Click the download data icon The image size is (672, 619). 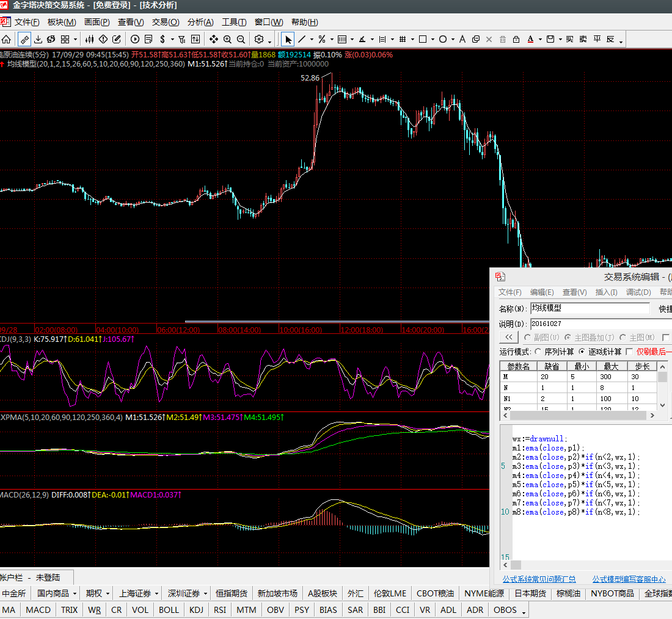[38, 40]
